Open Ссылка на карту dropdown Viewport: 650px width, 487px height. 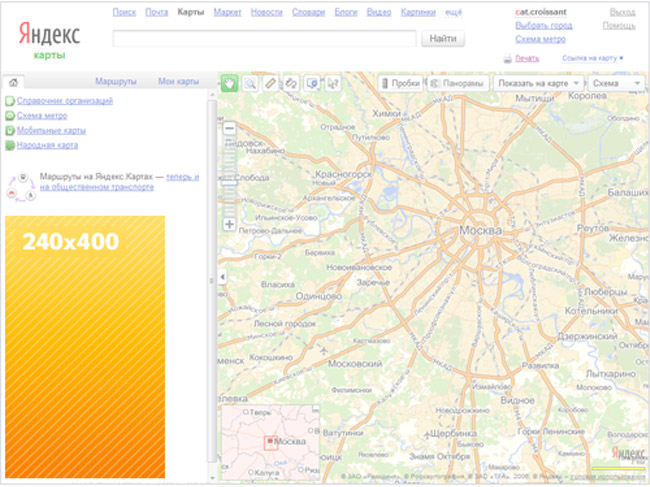[593, 58]
